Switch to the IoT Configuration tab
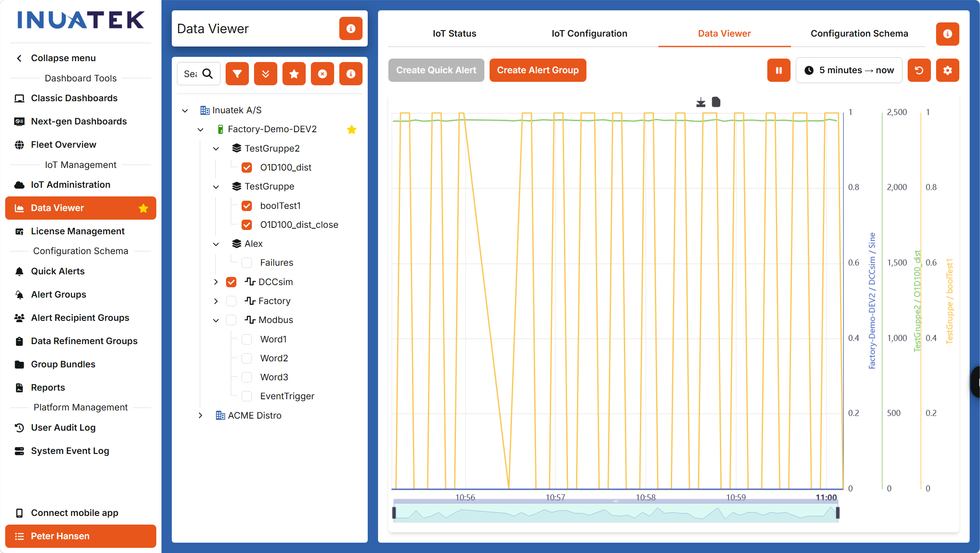Image resolution: width=980 pixels, height=553 pixels. point(589,34)
